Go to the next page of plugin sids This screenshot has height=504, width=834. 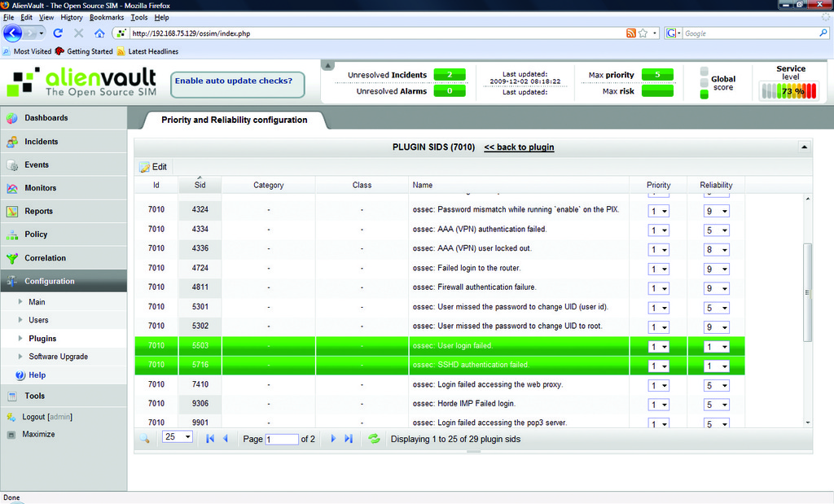click(x=333, y=438)
